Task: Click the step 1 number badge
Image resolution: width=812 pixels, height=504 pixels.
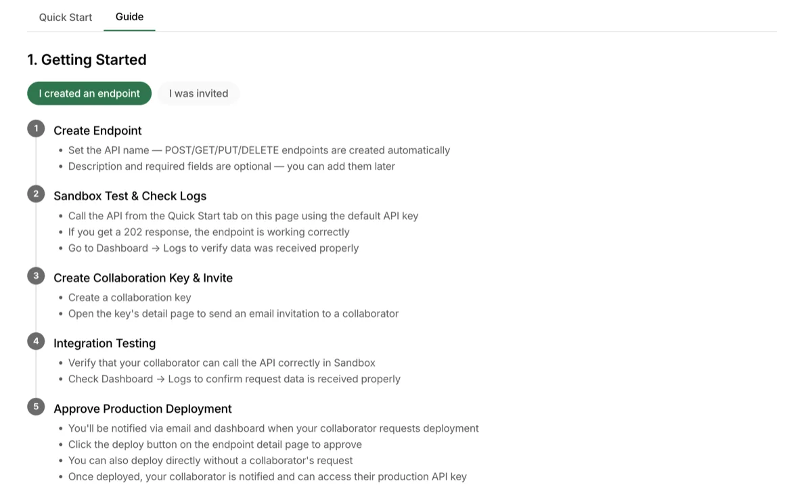Action: (36, 129)
